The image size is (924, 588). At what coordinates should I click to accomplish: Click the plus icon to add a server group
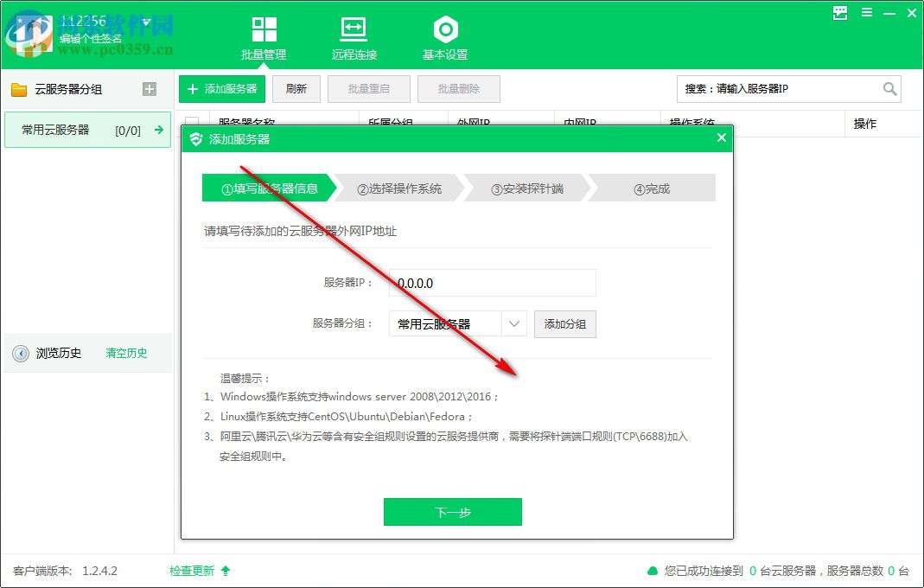150,88
